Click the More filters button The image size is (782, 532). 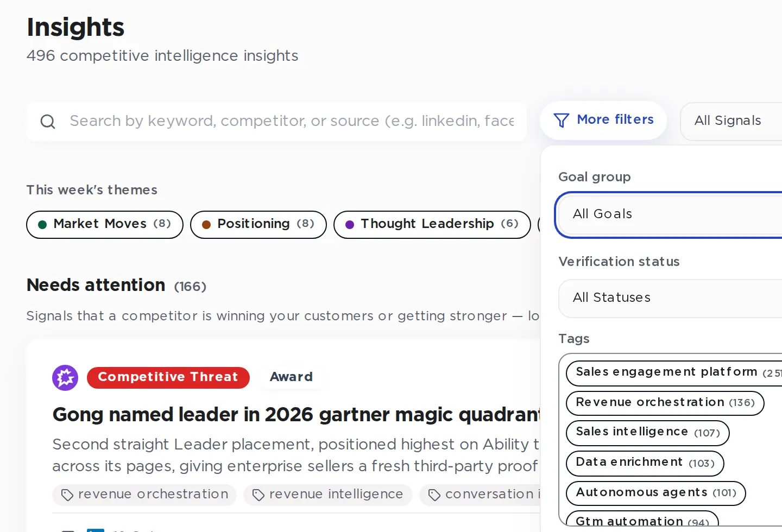point(603,120)
